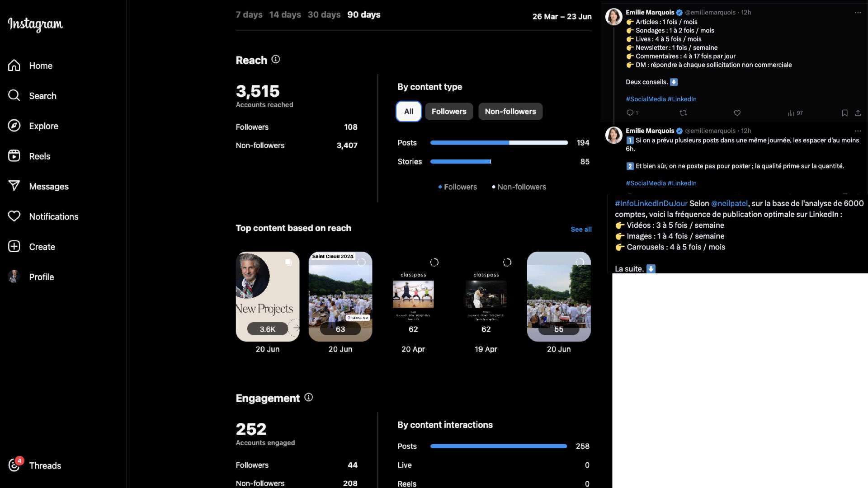
Task: Open the Notifications heart icon
Action: pyautogui.click(x=14, y=216)
